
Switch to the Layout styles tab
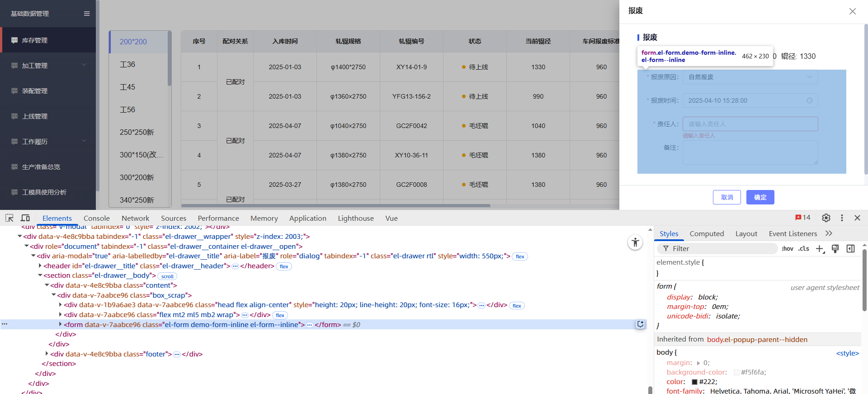point(746,233)
